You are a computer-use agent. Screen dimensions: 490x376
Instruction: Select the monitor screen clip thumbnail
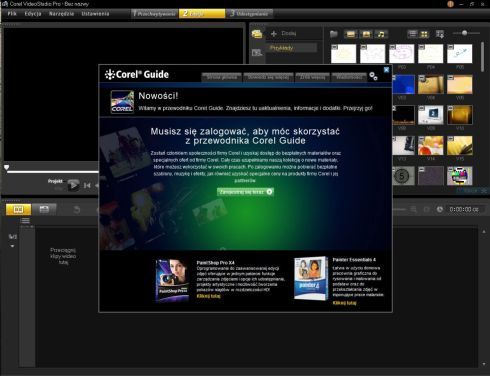point(431,115)
